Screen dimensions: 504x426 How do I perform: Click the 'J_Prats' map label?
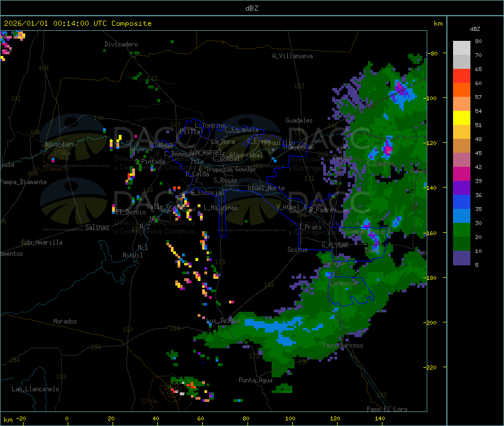[310, 227]
